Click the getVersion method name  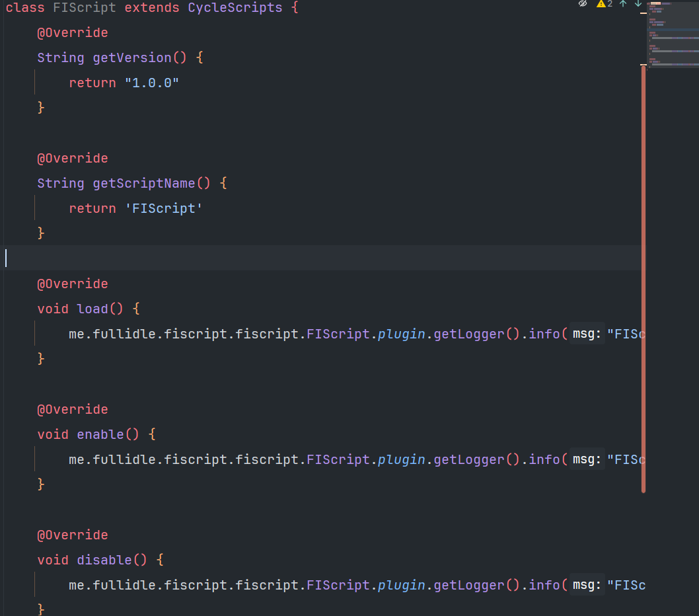pyautogui.click(x=132, y=58)
